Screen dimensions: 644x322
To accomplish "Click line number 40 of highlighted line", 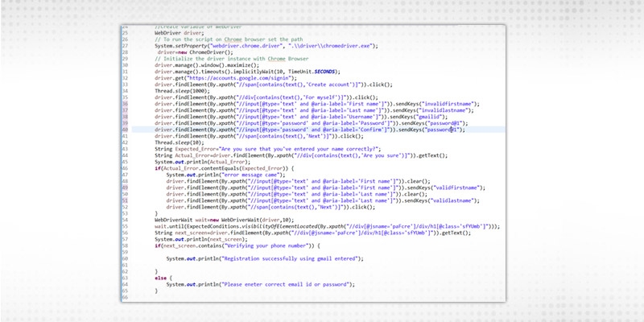I will (x=125, y=130).
